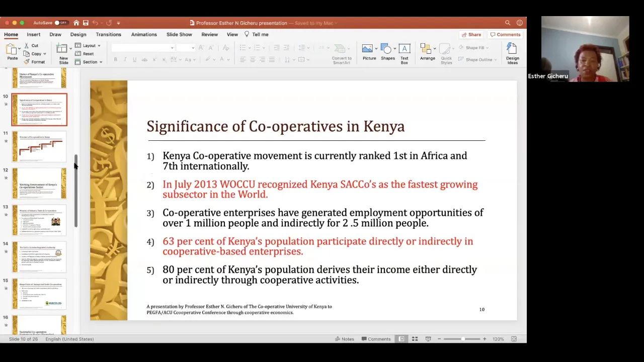Open the Slide Show tab
Viewport: 644px width, 362px height.
click(x=179, y=35)
